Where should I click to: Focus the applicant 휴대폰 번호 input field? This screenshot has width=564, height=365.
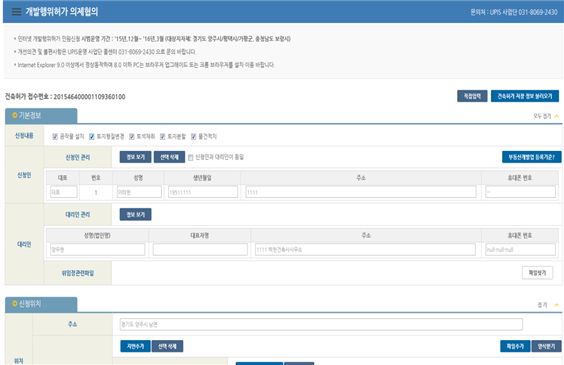pyautogui.click(x=520, y=192)
